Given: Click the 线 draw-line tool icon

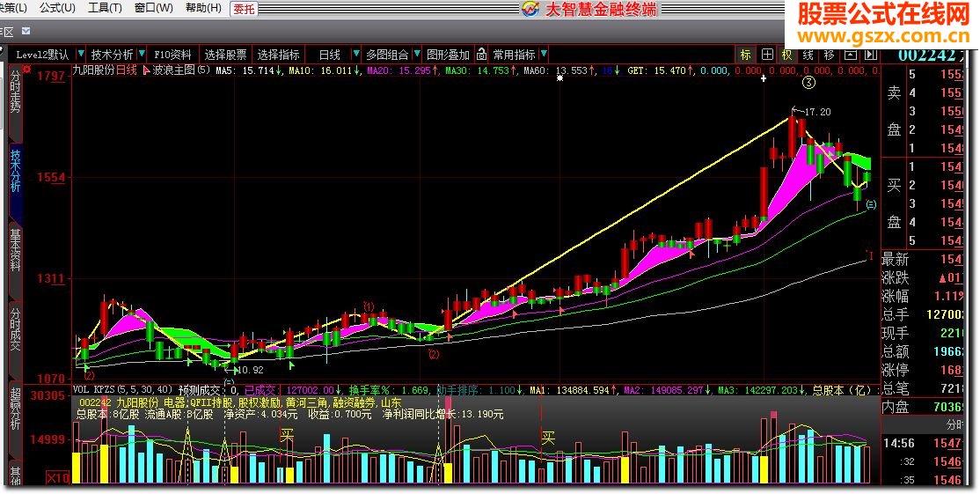Looking at the screenshot, I should tap(808, 55).
